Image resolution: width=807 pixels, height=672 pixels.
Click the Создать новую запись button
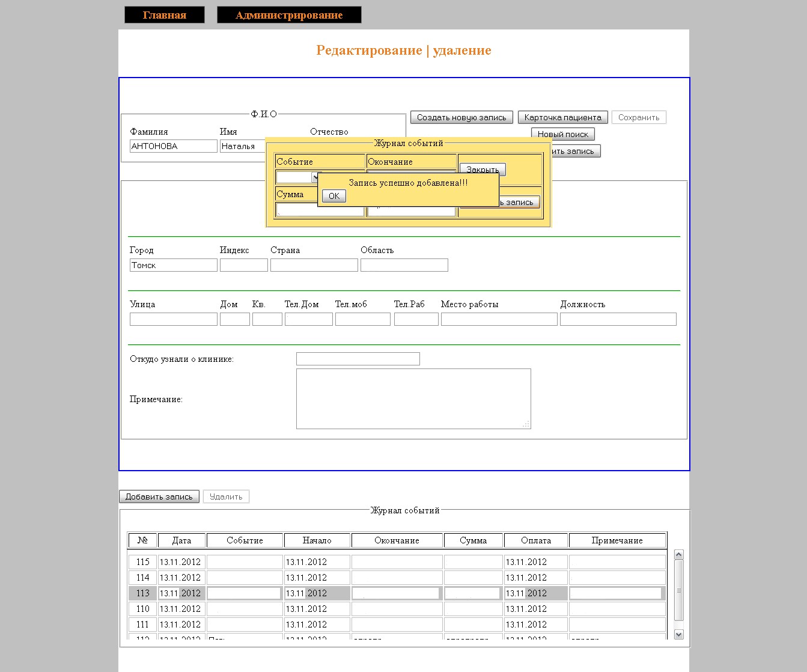click(461, 117)
